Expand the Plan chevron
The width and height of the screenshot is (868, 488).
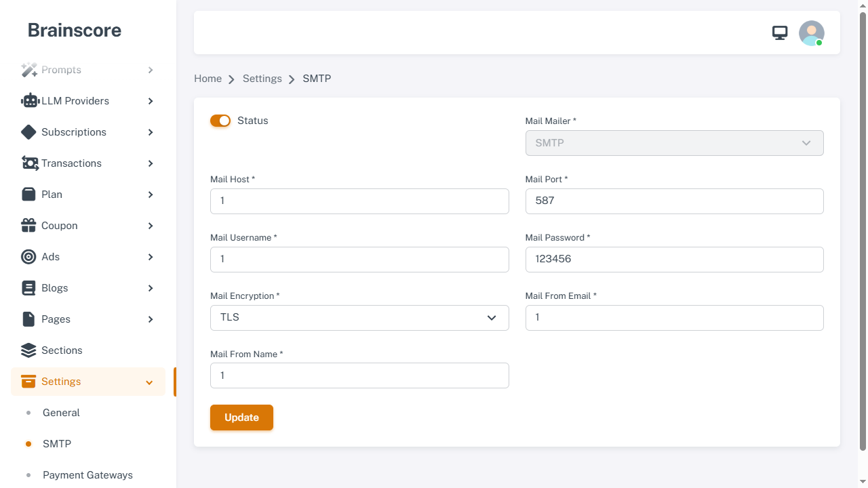(151, 195)
